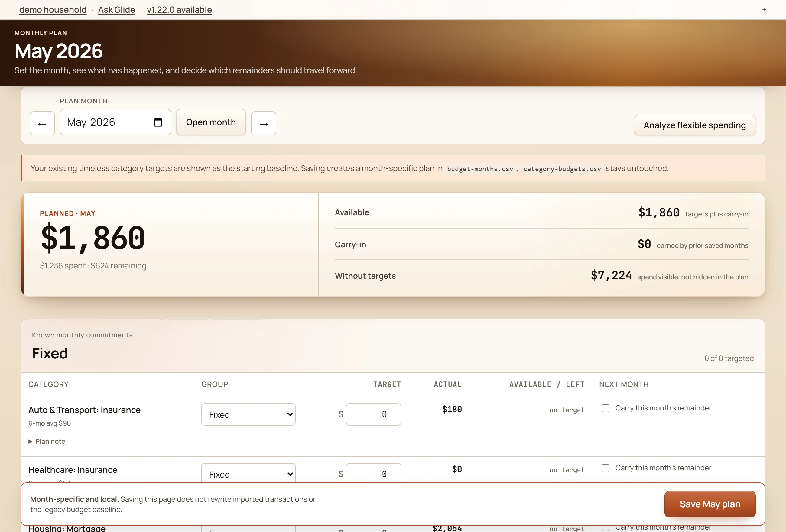Click the GROUP column header
The image size is (786, 532).
[215, 384]
